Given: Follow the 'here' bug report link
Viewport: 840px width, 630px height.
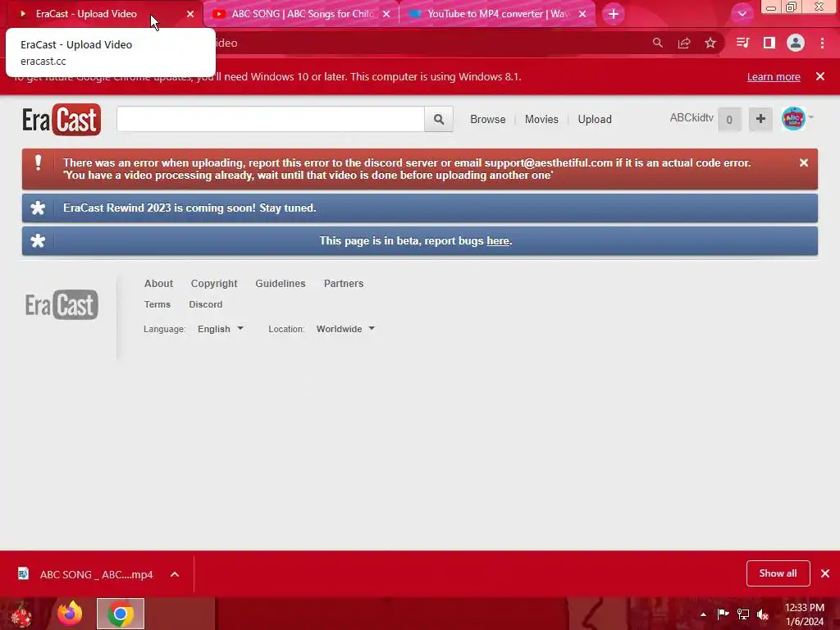Looking at the screenshot, I should 497,241.
